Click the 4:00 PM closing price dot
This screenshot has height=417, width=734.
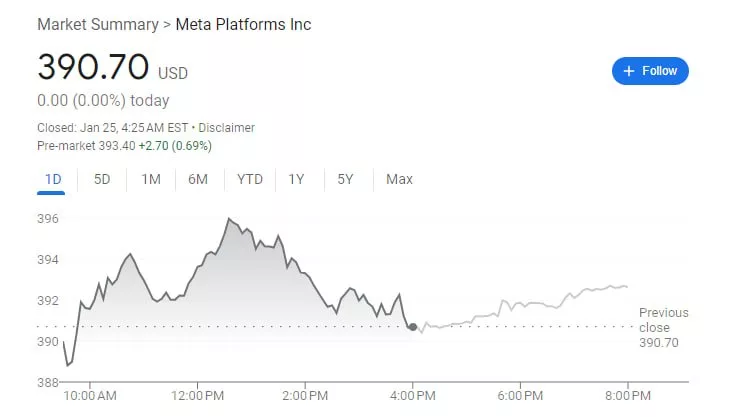click(413, 326)
